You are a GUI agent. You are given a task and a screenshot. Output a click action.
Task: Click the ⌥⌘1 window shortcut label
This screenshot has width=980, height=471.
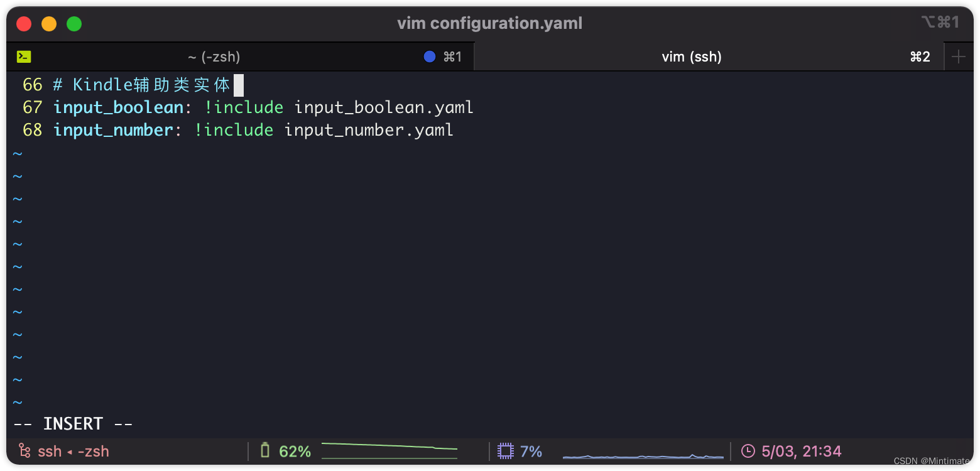click(940, 23)
